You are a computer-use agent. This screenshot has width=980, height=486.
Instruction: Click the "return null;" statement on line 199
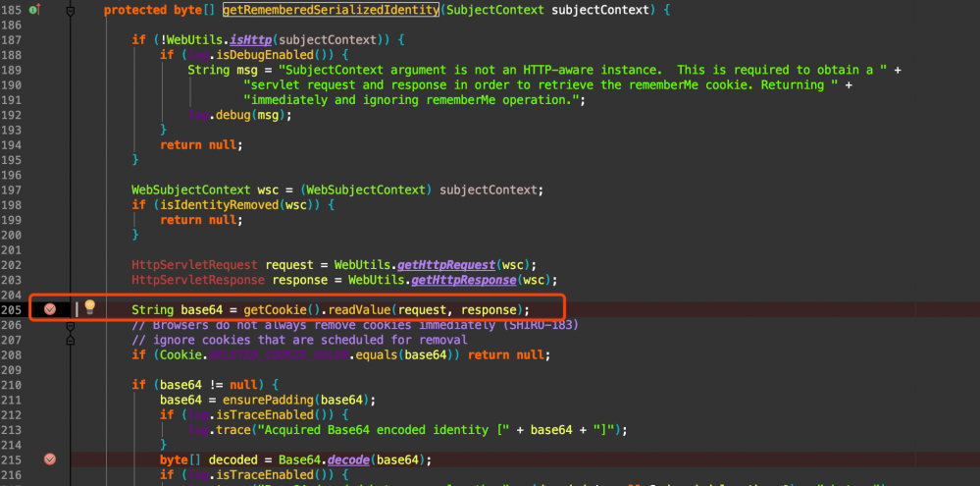click(x=201, y=220)
